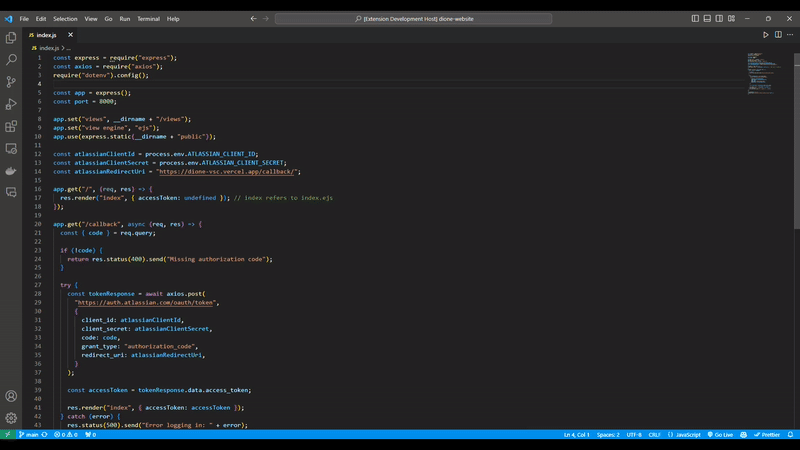
Task: Change the UTF-8 file encoding selector
Action: 634,435
